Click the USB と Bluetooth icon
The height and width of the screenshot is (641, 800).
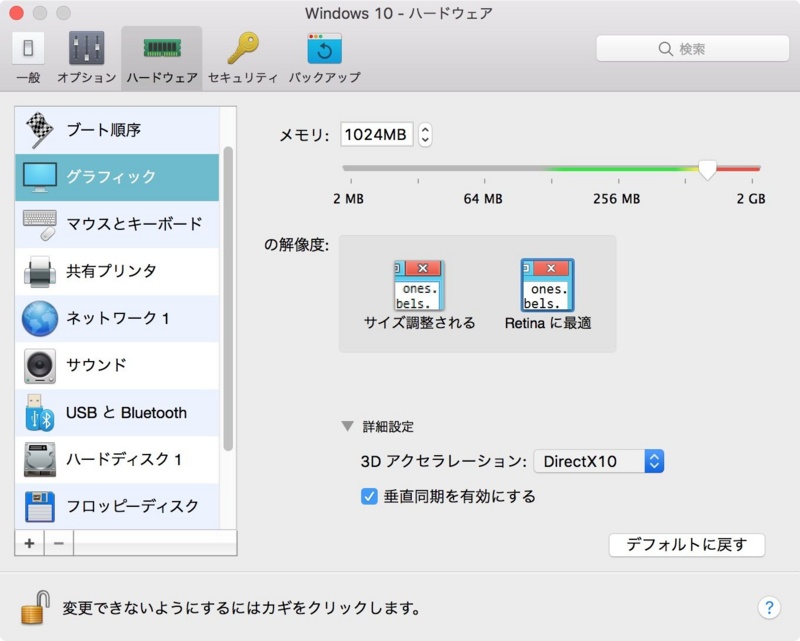click(x=39, y=413)
